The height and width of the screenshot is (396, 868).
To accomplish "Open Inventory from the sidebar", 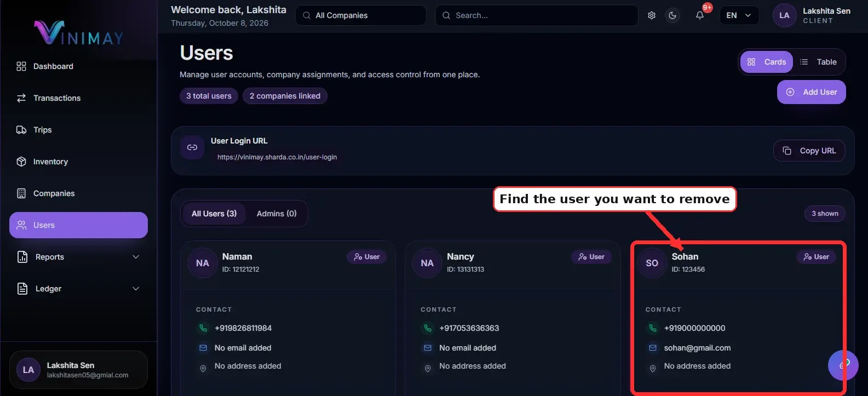I will coord(78,162).
